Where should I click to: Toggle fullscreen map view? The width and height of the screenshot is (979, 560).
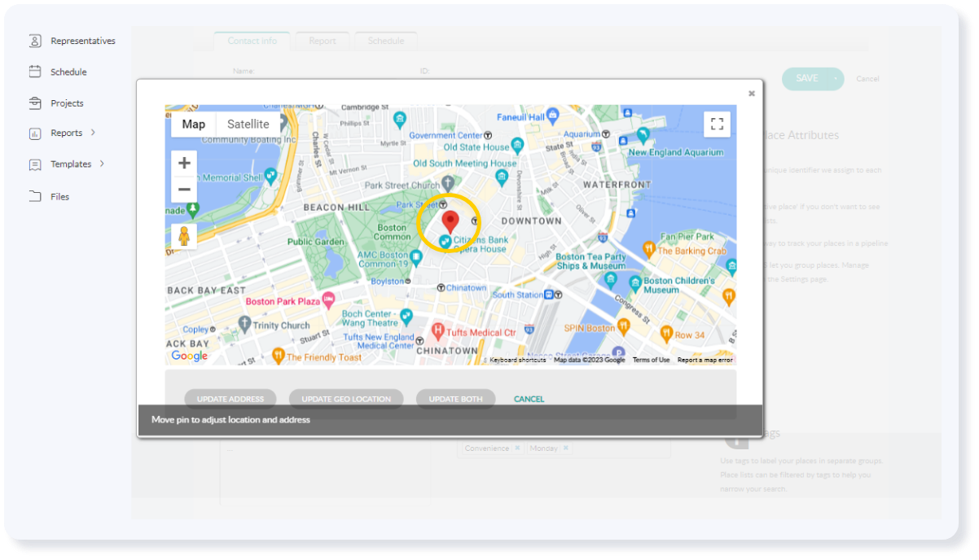(x=717, y=124)
